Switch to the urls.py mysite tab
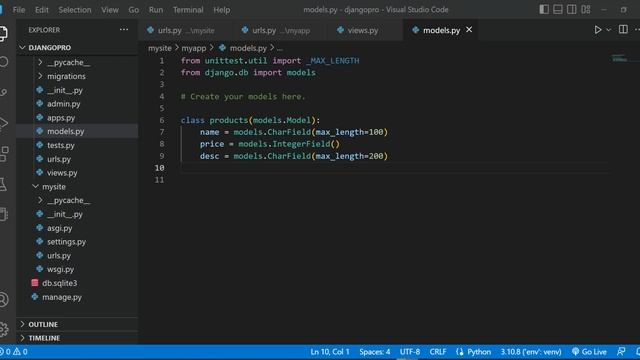Screen dimensions: 640x360 pos(185,30)
